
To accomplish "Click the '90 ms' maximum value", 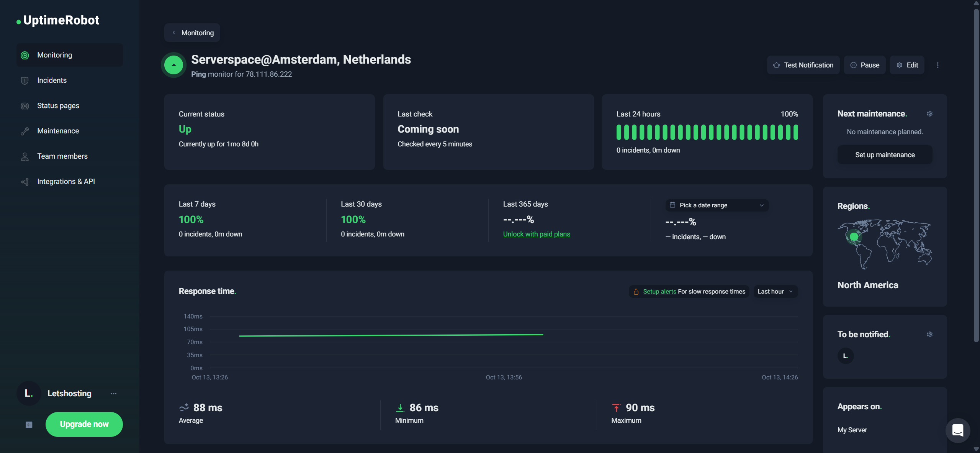I will tap(640, 408).
